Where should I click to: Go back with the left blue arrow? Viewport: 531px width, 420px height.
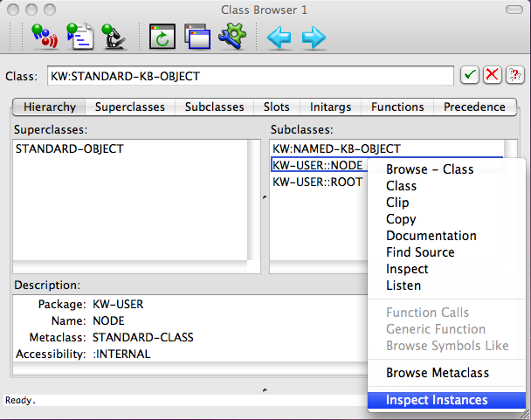279,37
